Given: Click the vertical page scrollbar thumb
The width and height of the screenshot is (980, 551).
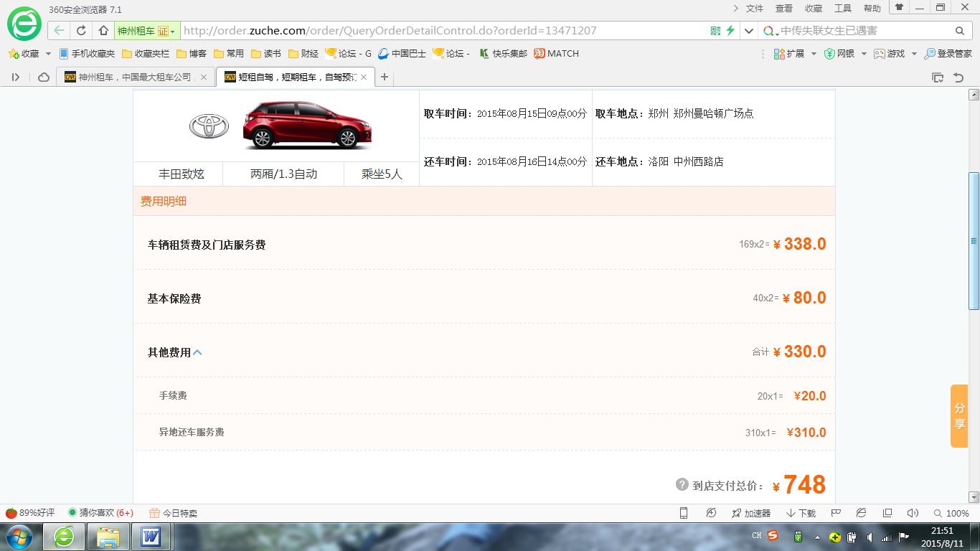Looking at the screenshot, I should 974,240.
